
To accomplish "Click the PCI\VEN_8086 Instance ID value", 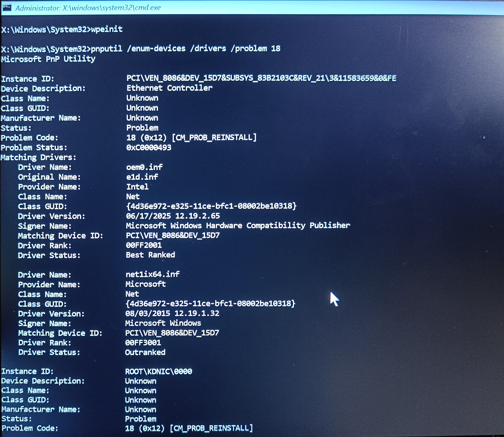I will 261,78.
